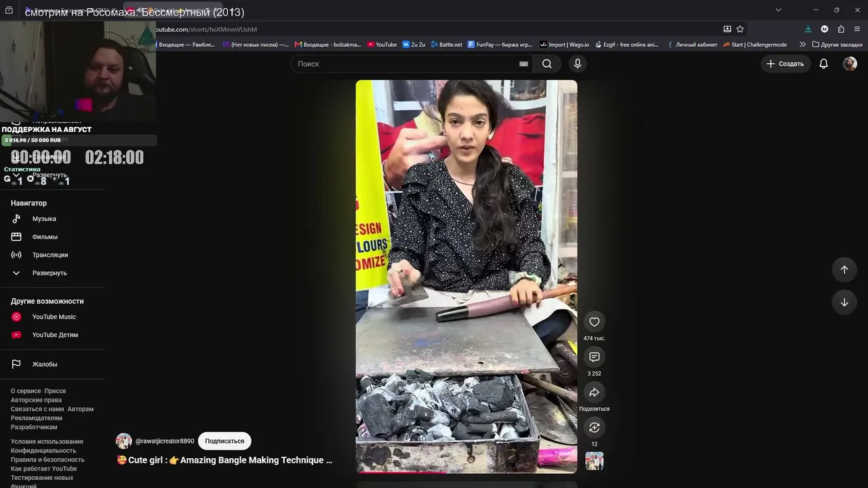Seek using the red progress bar of the Short
This screenshot has height=488, width=868.
click(x=467, y=472)
